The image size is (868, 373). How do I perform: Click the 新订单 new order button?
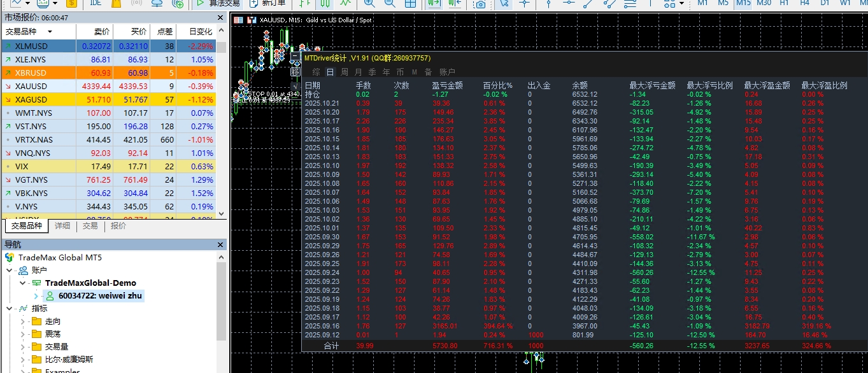267,4
